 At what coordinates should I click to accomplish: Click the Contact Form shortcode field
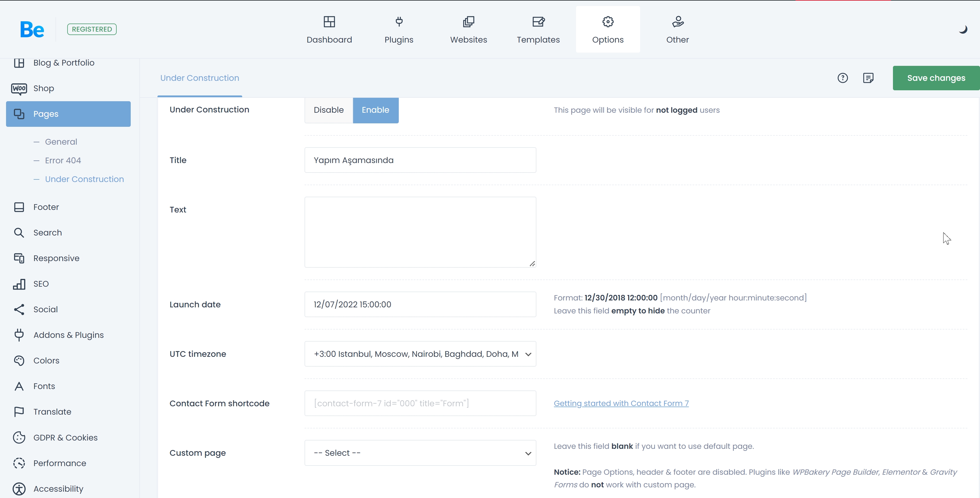point(420,403)
